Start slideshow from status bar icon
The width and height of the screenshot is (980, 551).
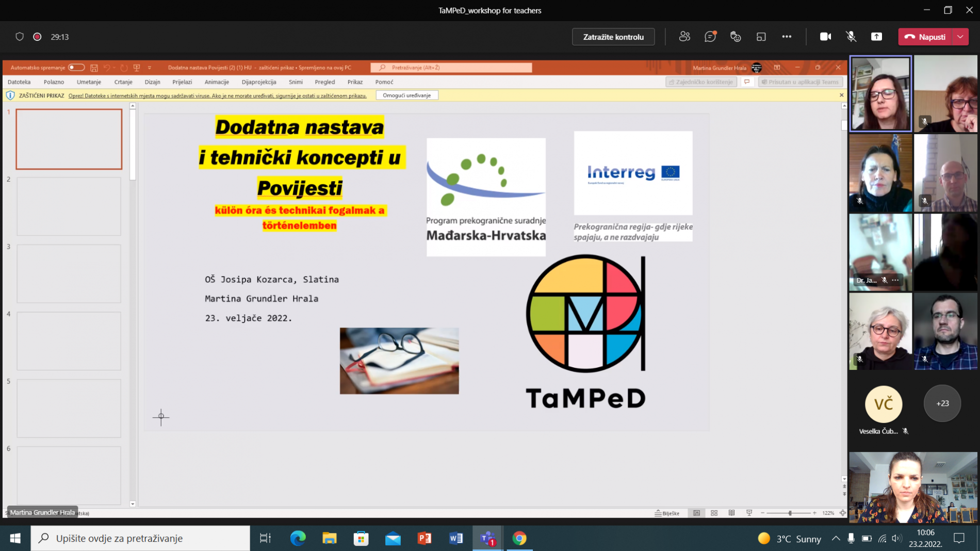click(x=749, y=513)
